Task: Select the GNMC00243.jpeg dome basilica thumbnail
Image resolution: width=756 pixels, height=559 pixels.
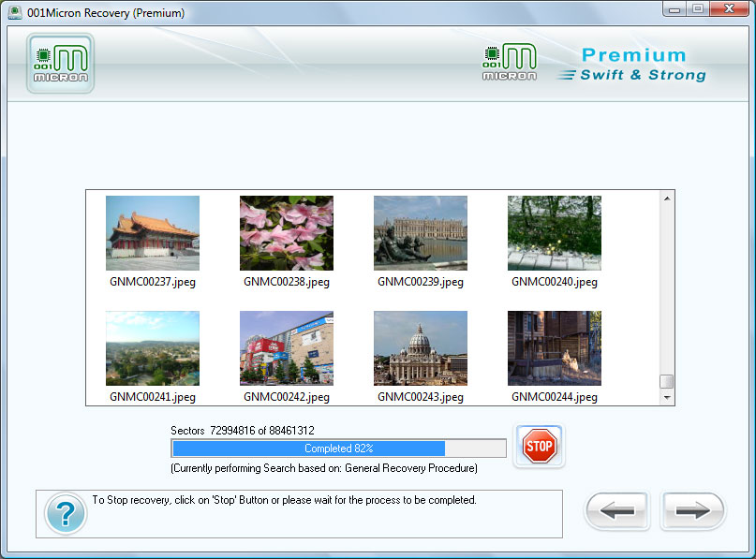Action: tap(421, 348)
